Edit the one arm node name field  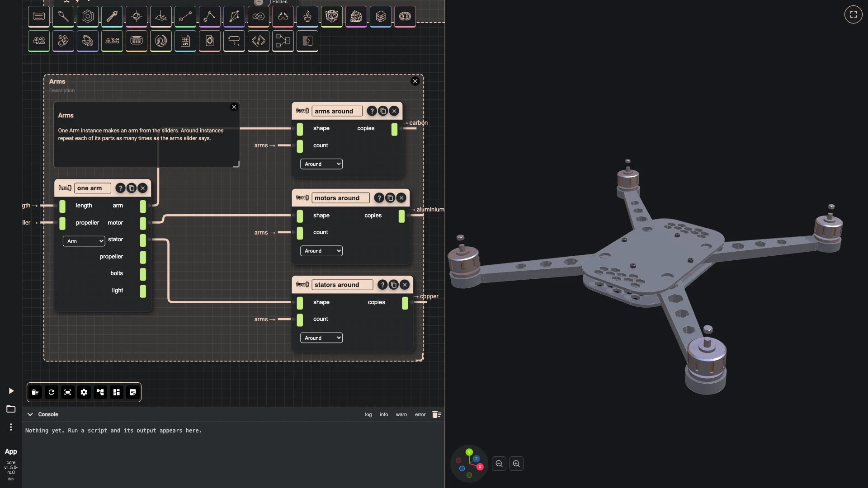93,188
